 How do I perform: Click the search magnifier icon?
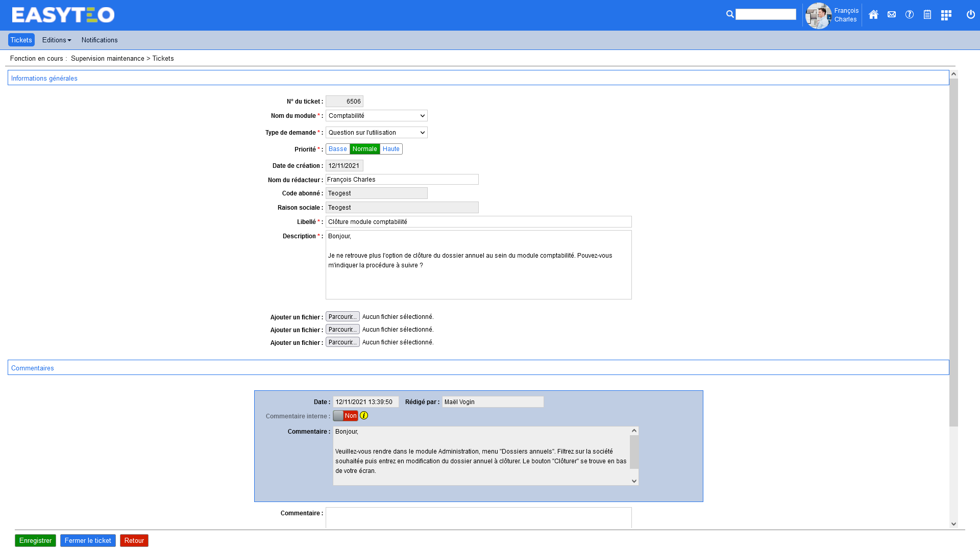click(x=730, y=14)
